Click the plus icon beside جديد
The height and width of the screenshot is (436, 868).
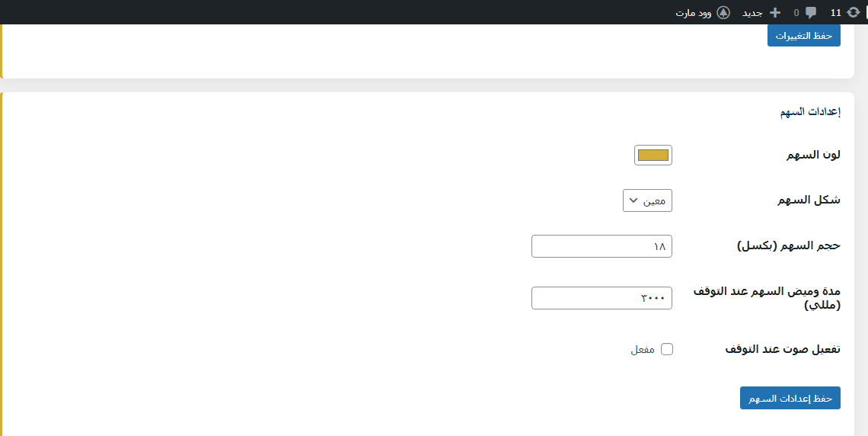(x=775, y=12)
